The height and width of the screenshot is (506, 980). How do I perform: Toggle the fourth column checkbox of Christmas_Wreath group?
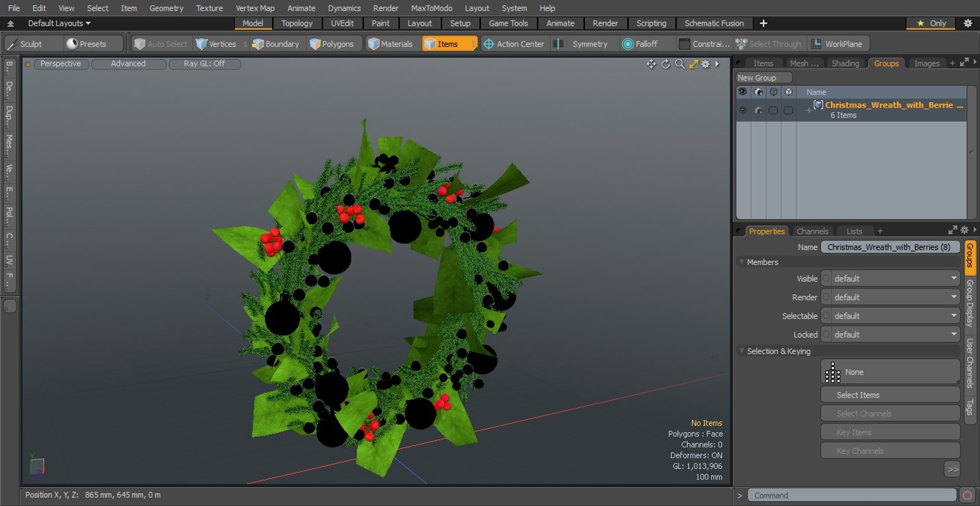pyautogui.click(x=789, y=110)
